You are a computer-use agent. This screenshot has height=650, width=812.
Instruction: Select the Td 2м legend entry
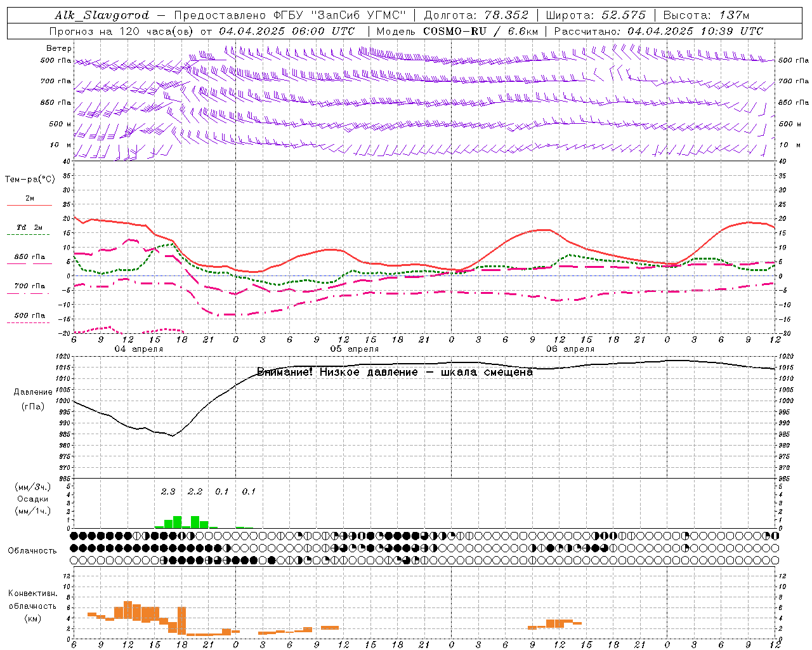[29, 227]
